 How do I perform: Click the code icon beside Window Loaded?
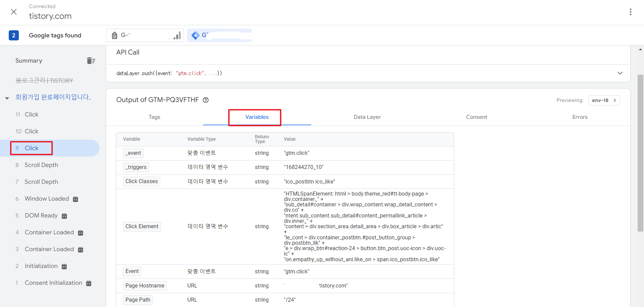pos(76,199)
